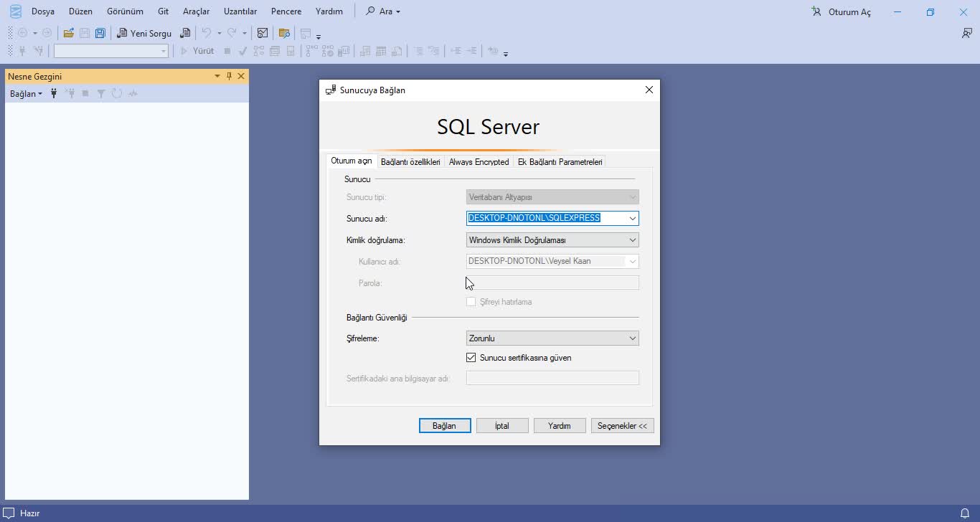This screenshot has height=522, width=980.
Task: Toggle Şifreyi hatırlama checkbox
Action: click(x=471, y=302)
